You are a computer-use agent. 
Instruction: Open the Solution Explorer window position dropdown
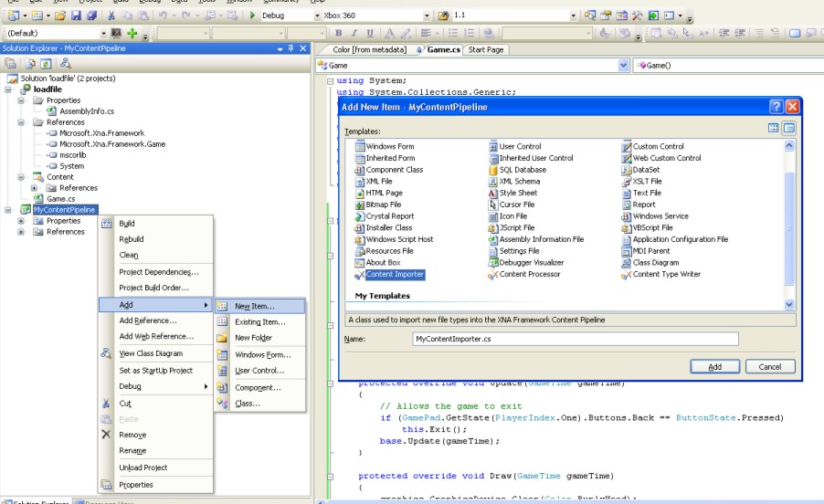point(280,48)
